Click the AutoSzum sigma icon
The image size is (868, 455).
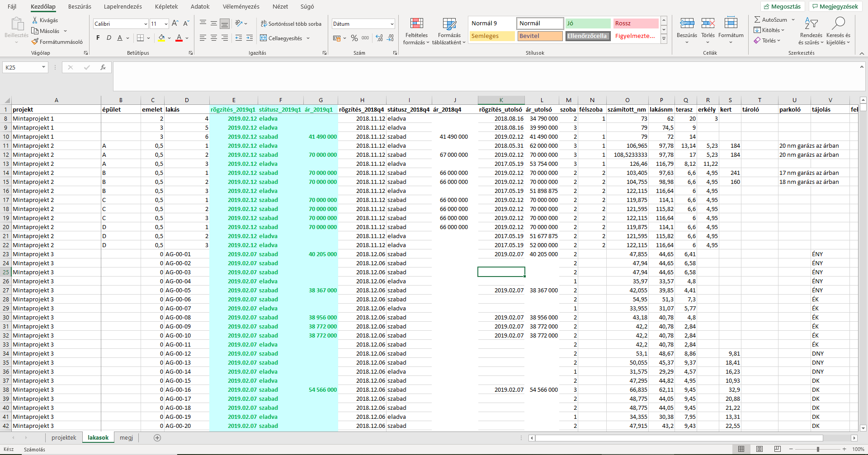(757, 20)
